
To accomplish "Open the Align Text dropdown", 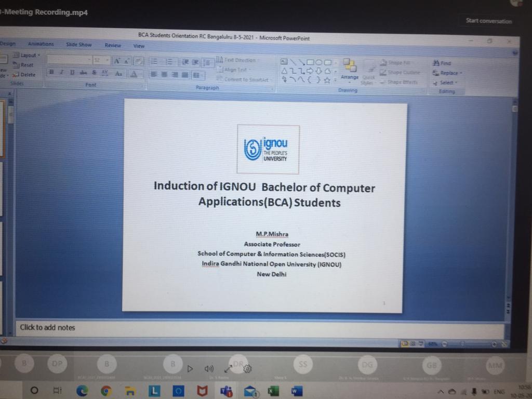I will pos(234,70).
